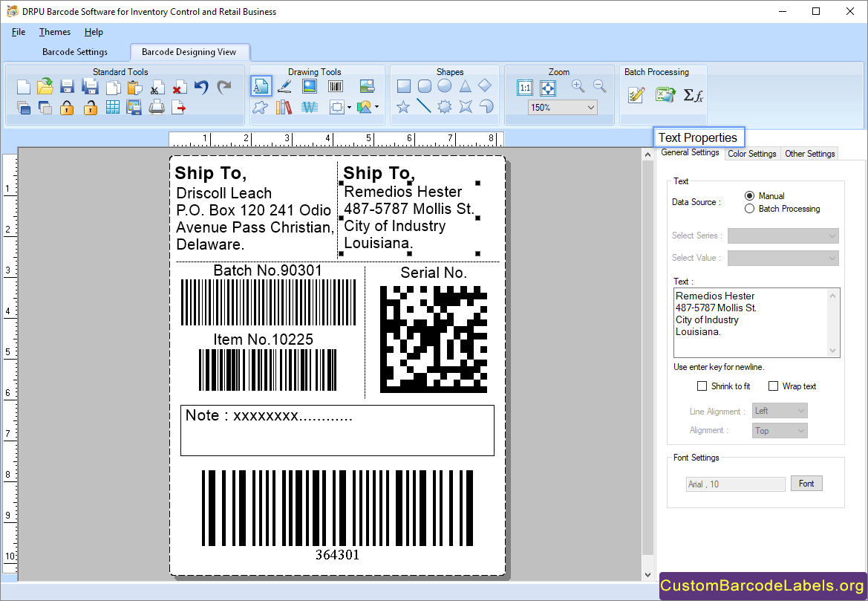Undo the last action

coord(201,87)
